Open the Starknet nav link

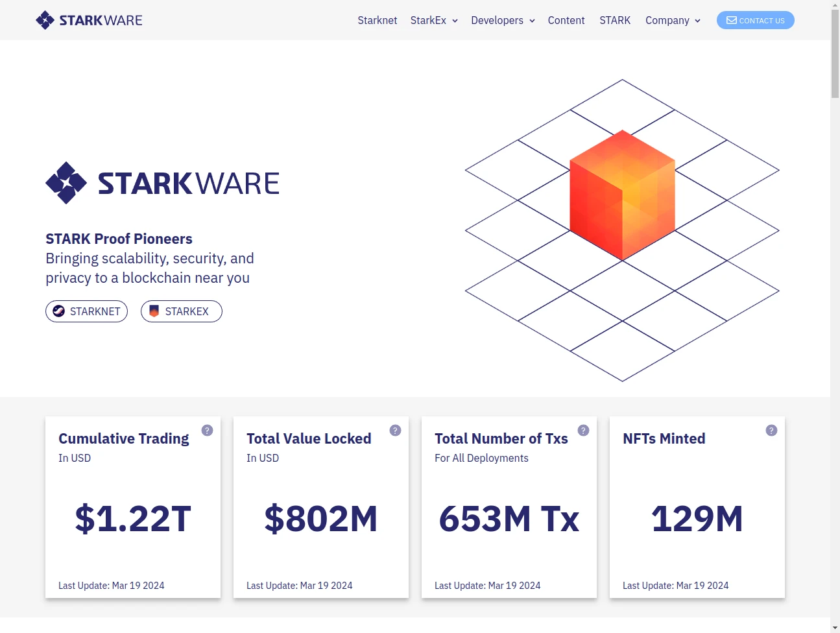click(378, 20)
